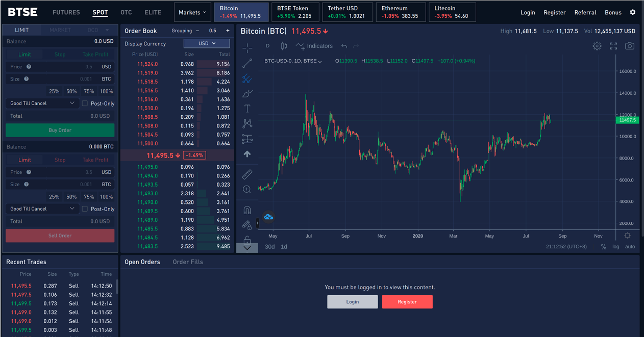Open Display Currency USD dropdown
Viewport: 644px width, 337px height.
(207, 43)
